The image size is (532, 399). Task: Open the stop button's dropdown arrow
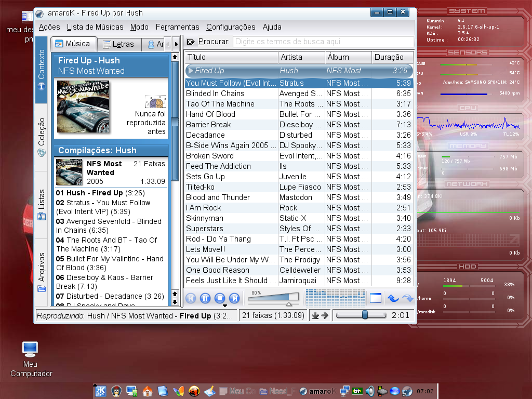point(224,305)
